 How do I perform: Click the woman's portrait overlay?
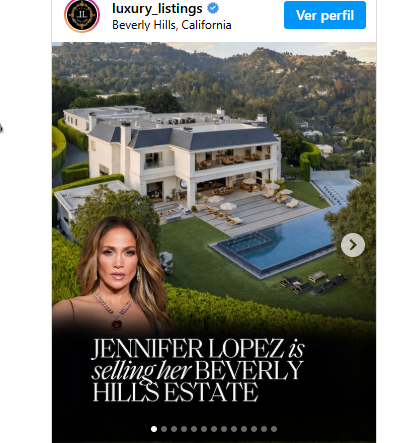coord(112,273)
